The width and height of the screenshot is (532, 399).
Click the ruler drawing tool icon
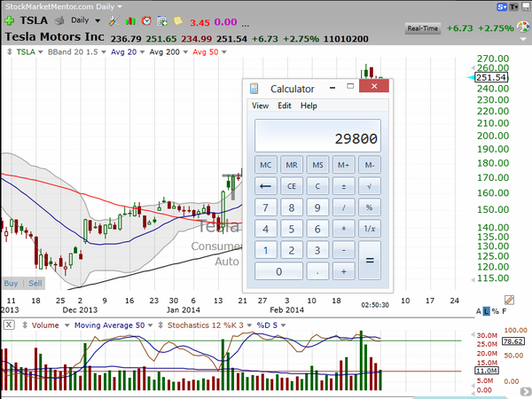(509, 300)
